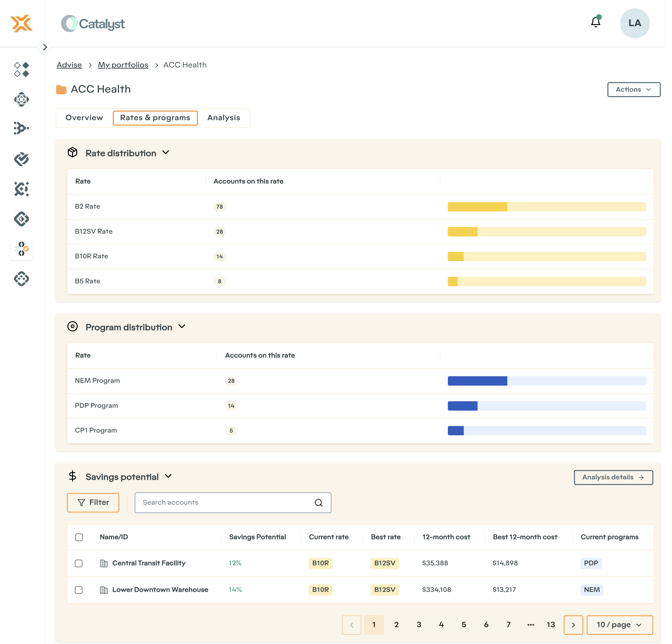Click the Rate distribution cube icon
The height and width of the screenshot is (644, 672).
tap(72, 152)
